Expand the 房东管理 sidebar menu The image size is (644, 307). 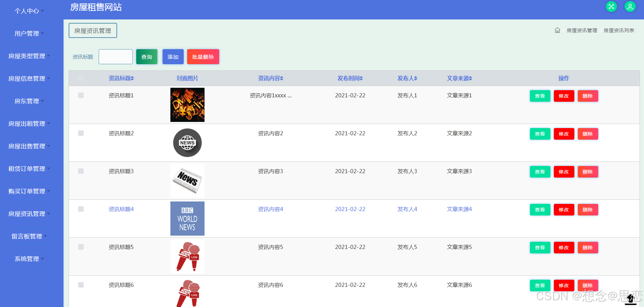[29, 101]
